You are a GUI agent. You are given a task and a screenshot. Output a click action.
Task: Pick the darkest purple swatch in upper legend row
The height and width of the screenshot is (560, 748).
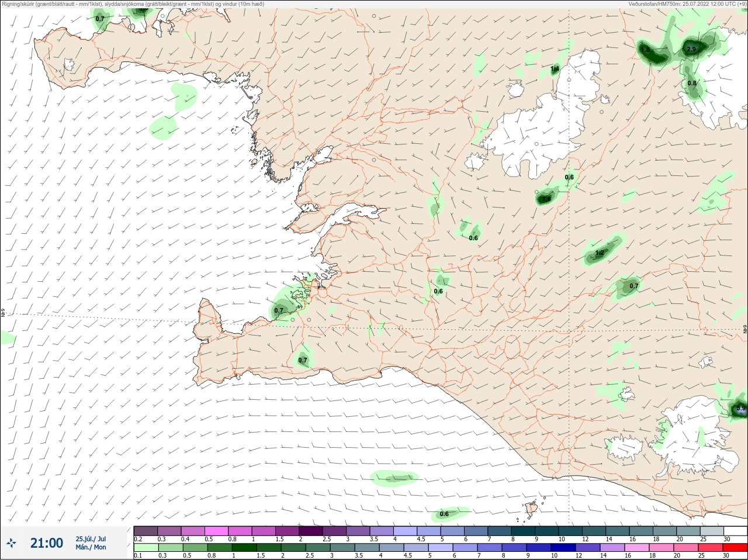pos(311,531)
